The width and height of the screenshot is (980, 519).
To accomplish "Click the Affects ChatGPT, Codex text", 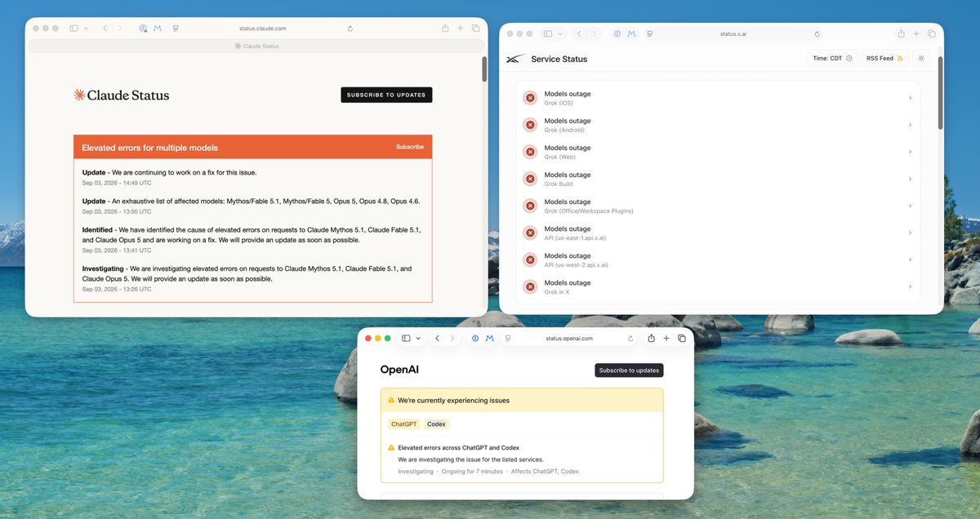I will click(545, 471).
